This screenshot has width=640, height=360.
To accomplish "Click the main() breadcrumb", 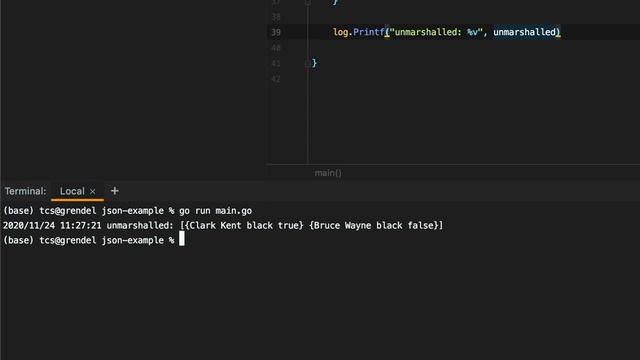I will coord(328,173).
